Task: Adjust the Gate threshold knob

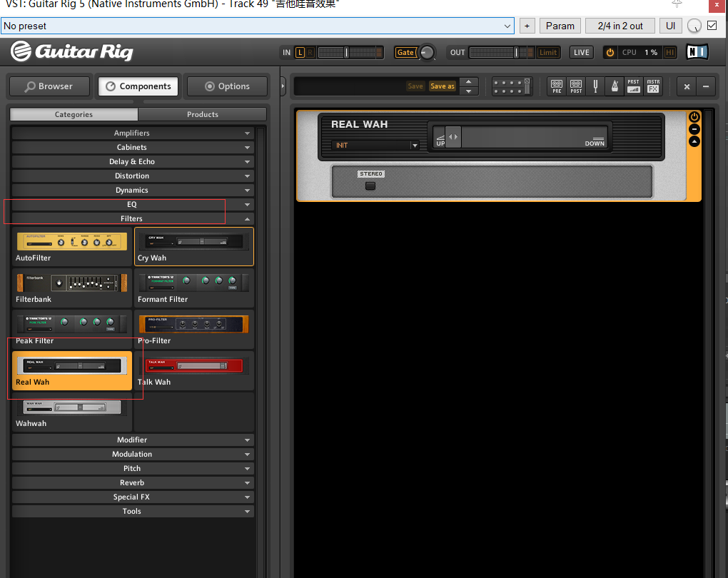Action: [427, 53]
